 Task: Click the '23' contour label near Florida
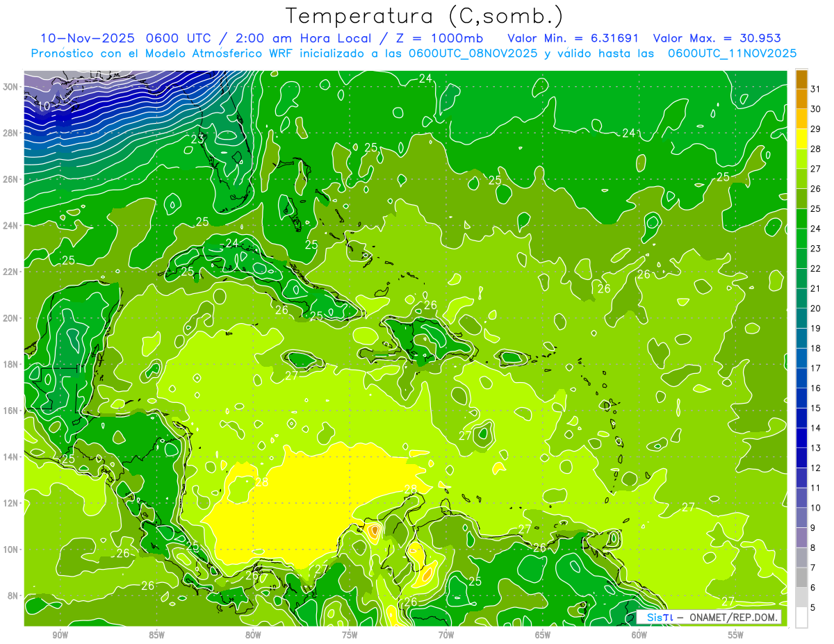coord(197,139)
